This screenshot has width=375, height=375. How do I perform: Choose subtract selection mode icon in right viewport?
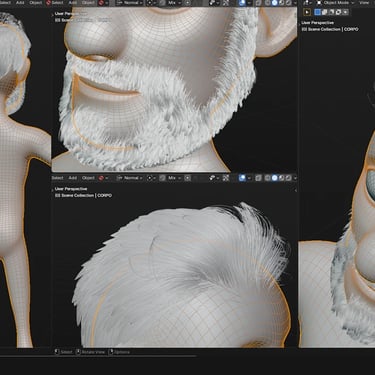tap(332, 12)
